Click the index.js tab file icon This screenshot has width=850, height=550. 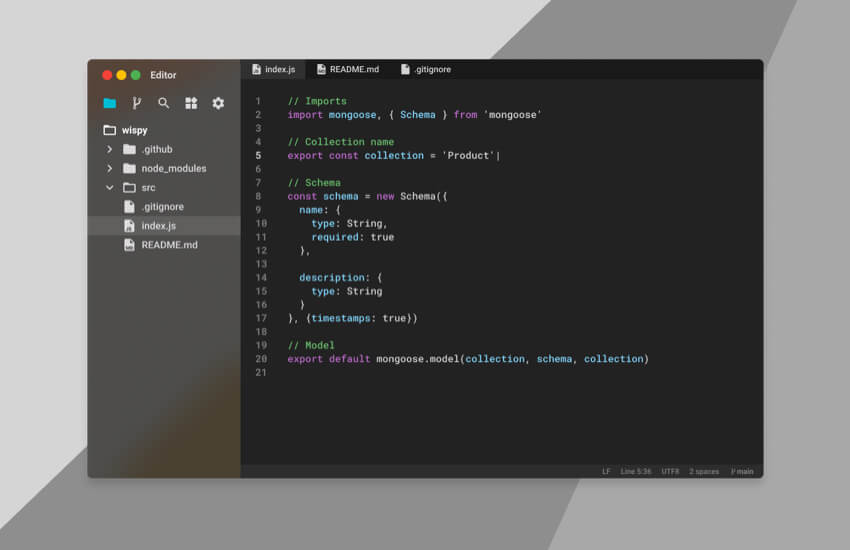pyautogui.click(x=256, y=69)
